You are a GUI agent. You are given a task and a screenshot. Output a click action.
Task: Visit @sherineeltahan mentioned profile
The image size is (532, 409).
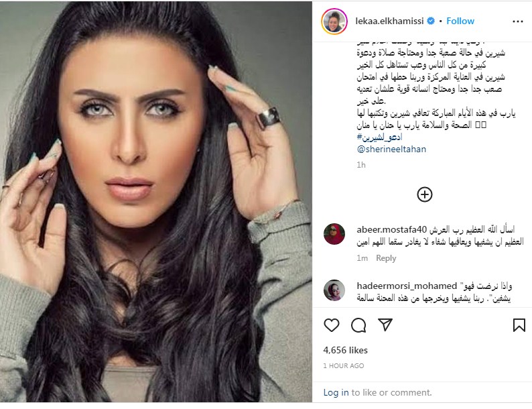click(x=391, y=149)
